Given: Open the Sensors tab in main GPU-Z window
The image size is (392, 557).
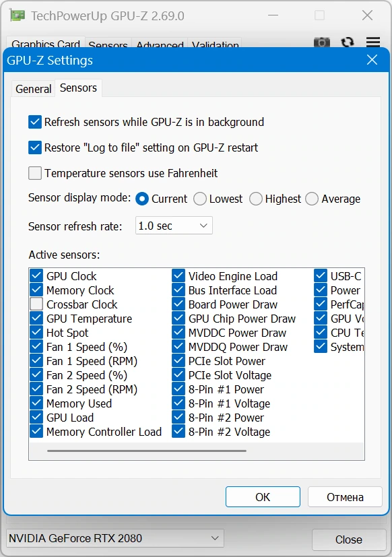Looking at the screenshot, I should (x=108, y=44).
